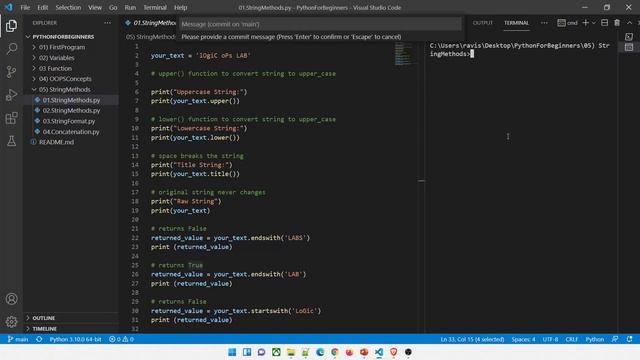
Task: Open 04.Concatenation.py in the explorer
Action: tap(71, 132)
